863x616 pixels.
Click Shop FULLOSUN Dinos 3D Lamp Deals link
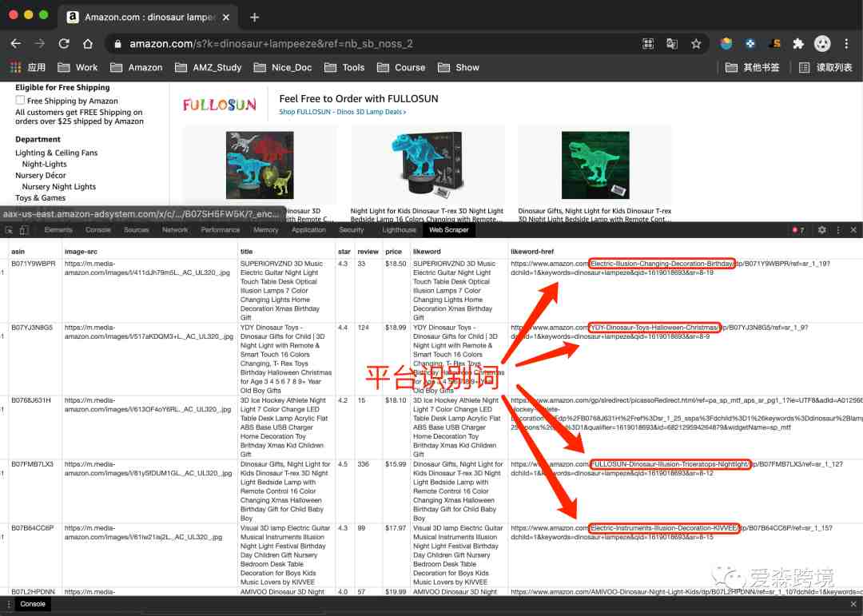[342, 112]
